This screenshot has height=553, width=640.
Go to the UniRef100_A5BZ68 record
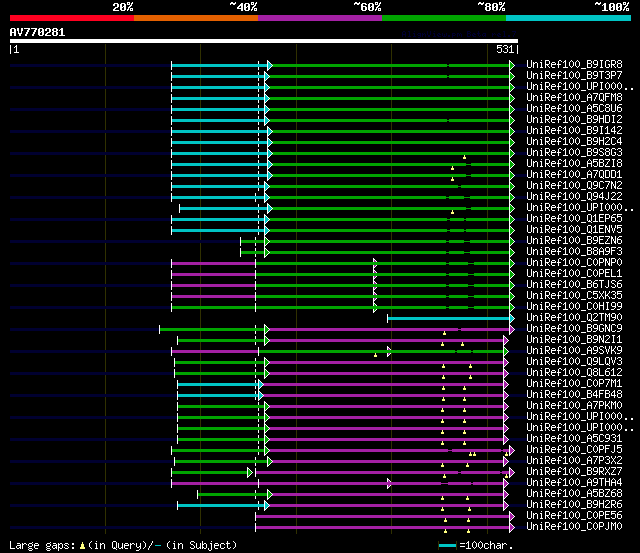(x=574, y=494)
